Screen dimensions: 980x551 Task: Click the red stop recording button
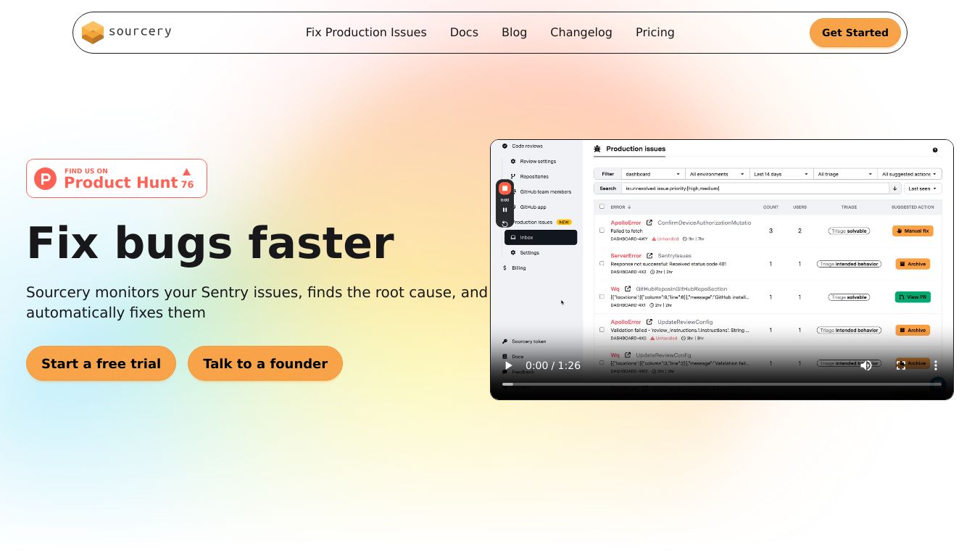505,188
